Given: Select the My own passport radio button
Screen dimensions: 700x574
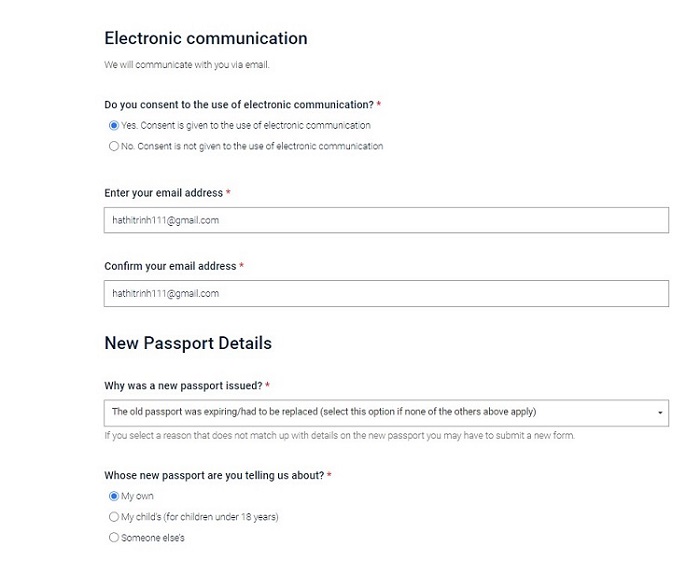Looking at the screenshot, I should click(113, 496).
